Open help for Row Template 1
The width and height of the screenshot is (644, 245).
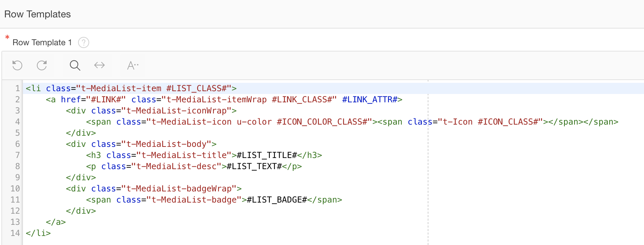[x=83, y=42]
